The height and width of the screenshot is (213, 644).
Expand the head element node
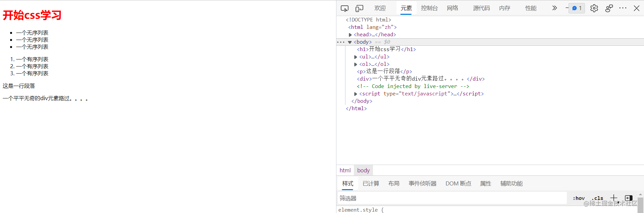(x=350, y=35)
